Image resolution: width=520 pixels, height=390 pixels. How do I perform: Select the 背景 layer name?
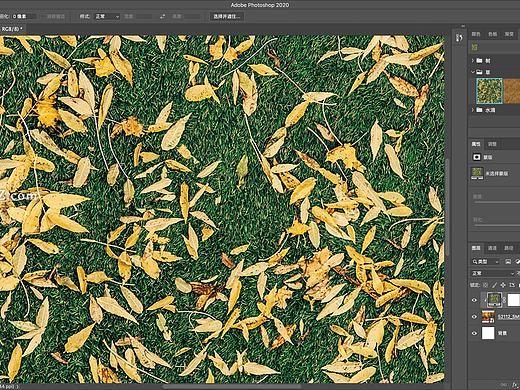click(502, 333)
